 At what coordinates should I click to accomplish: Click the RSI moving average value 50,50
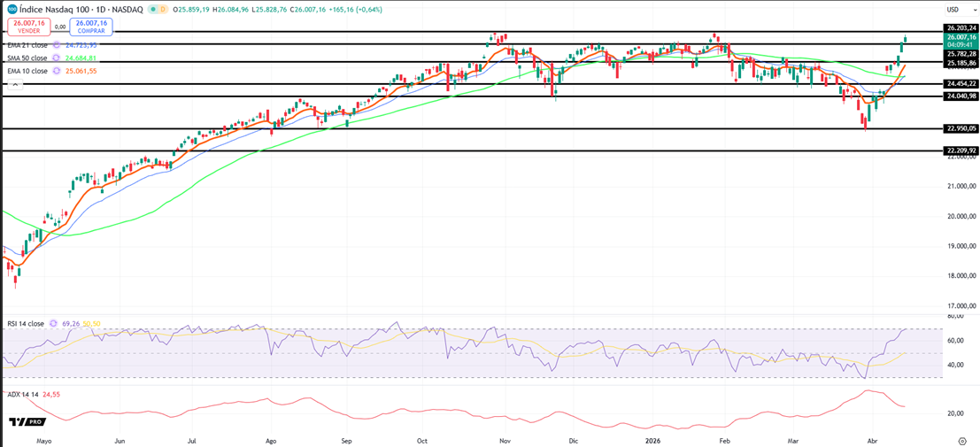pos(92,323)
